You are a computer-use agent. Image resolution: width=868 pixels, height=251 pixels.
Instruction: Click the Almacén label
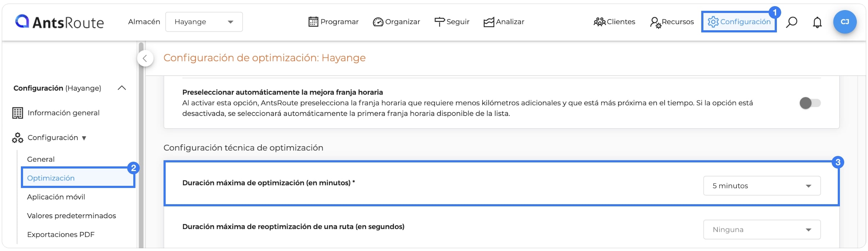(x=144, y=22)
